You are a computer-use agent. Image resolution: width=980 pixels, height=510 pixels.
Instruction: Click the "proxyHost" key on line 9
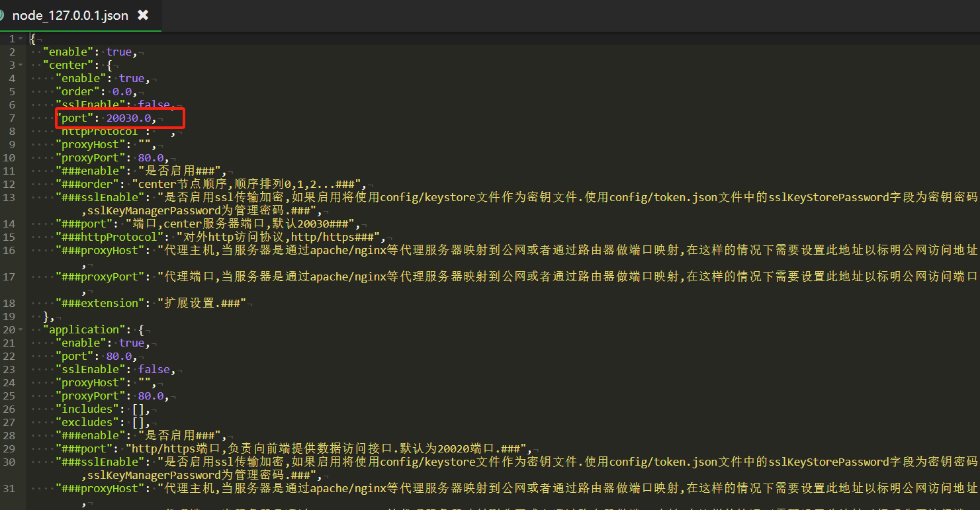tap(90, 144)
